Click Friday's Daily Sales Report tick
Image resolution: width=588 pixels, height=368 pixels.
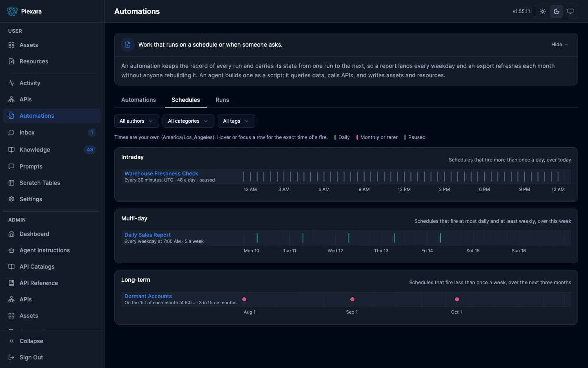pyautogui.click(x=441, y=238)
